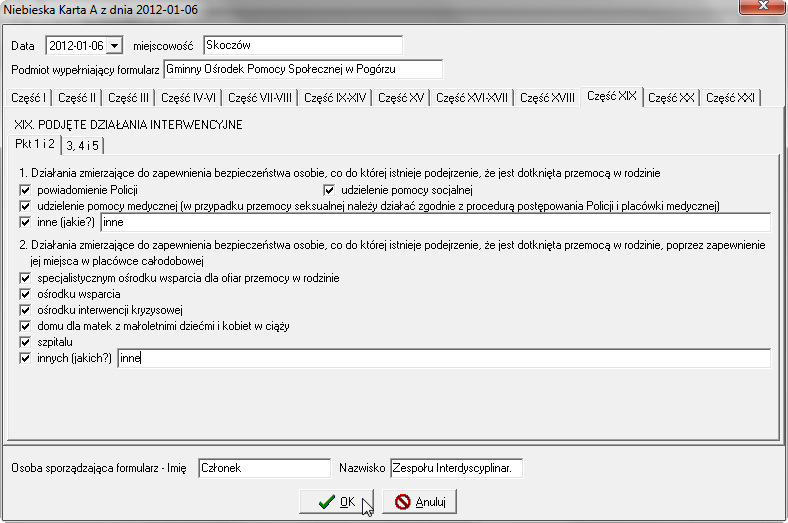
Task: Toggle udzielenie pomocy medycznej checkbox
Action: click(25, 206)
